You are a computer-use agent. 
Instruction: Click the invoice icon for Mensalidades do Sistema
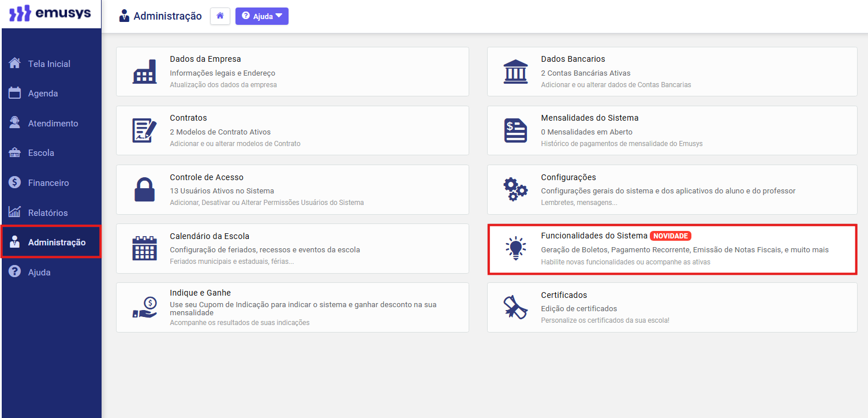pyautogui.click(x=515, y=130)
